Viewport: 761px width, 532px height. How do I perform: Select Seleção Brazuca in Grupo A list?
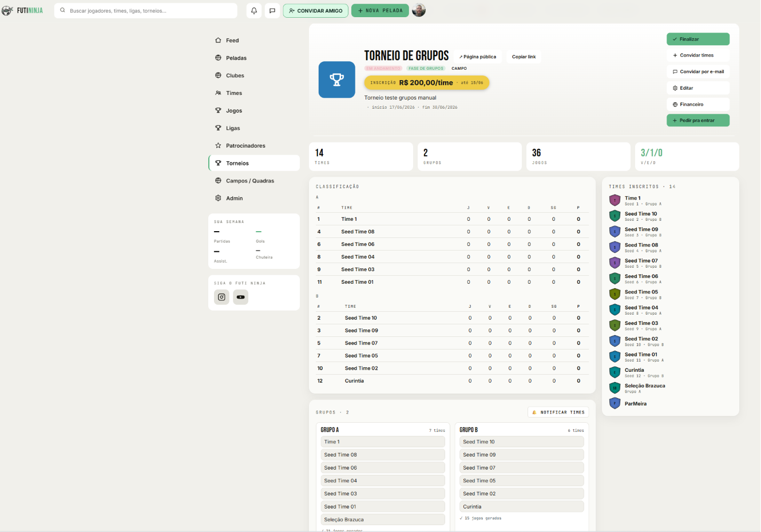[x=383, y=519]
